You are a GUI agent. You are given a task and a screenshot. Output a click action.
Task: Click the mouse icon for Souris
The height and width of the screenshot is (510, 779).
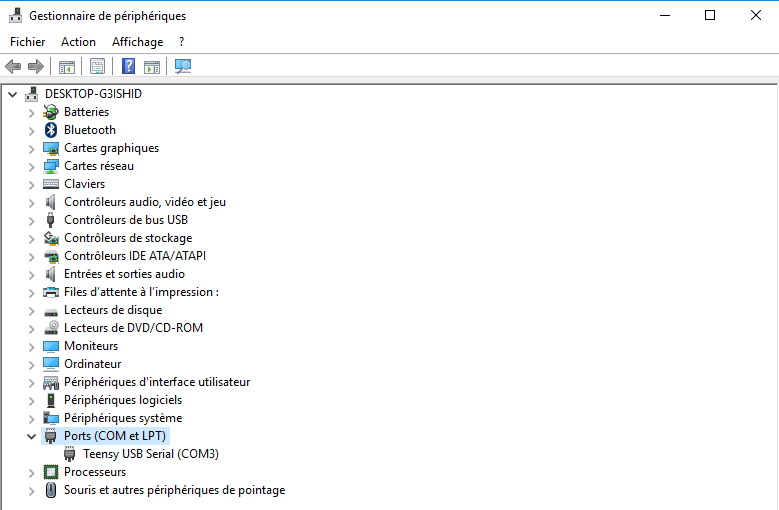click(51, 490)
